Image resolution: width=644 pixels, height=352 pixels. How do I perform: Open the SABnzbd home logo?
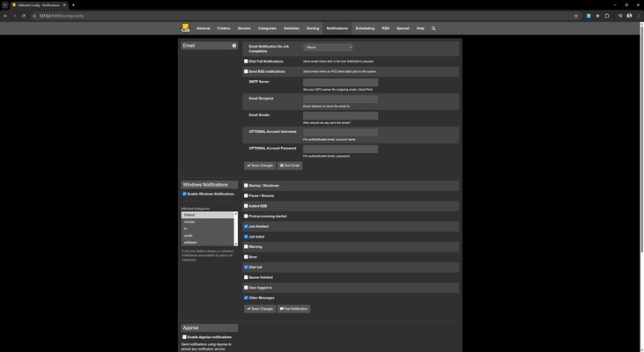[186, 28]
